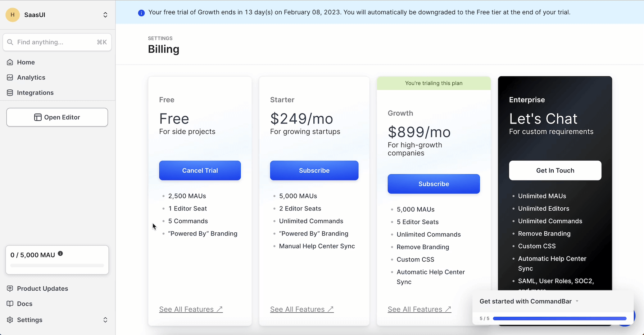Screen dimensions: 644x335
Task: Click Cancel Trial on the Free plan
Action: pyautogui.click(x=200, y=170)
